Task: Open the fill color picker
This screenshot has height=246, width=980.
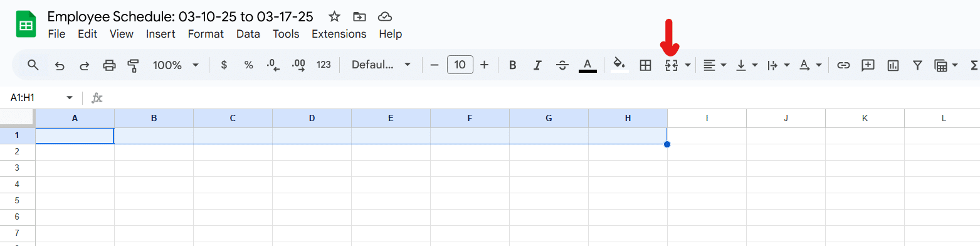Action: coord(619,65)
